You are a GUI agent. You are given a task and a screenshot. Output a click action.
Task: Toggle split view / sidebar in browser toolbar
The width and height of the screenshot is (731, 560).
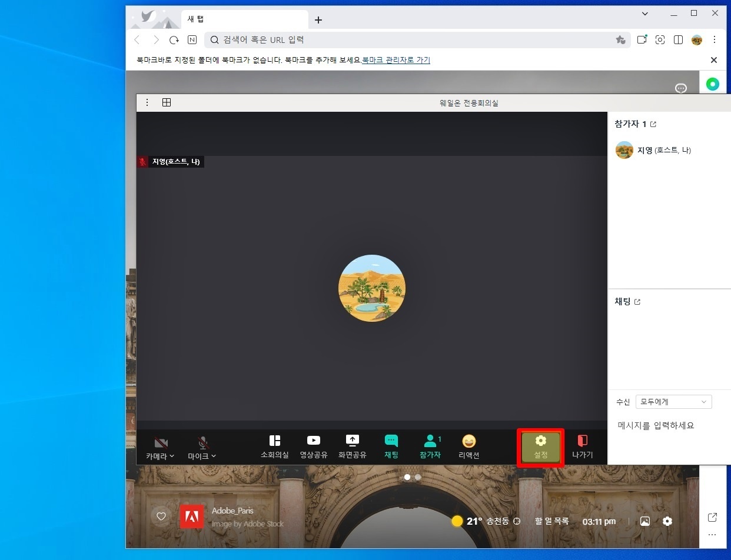(x=678, y=40)
